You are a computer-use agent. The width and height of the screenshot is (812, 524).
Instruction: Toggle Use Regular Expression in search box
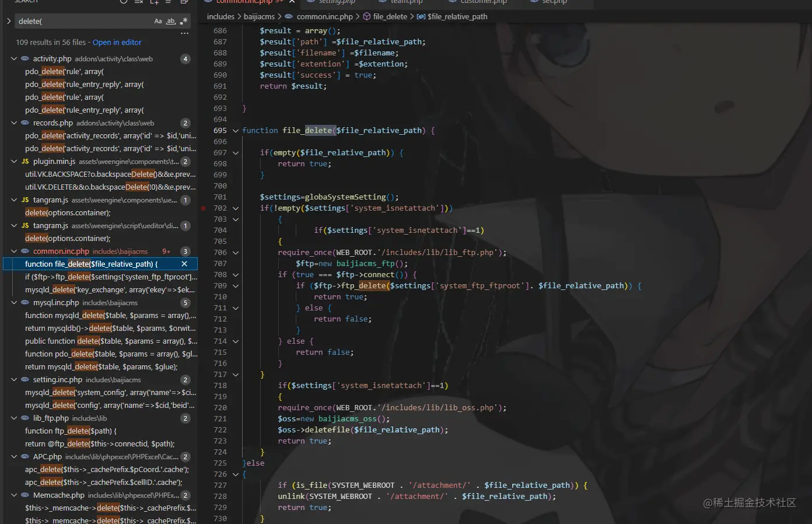tap(184, 21)
